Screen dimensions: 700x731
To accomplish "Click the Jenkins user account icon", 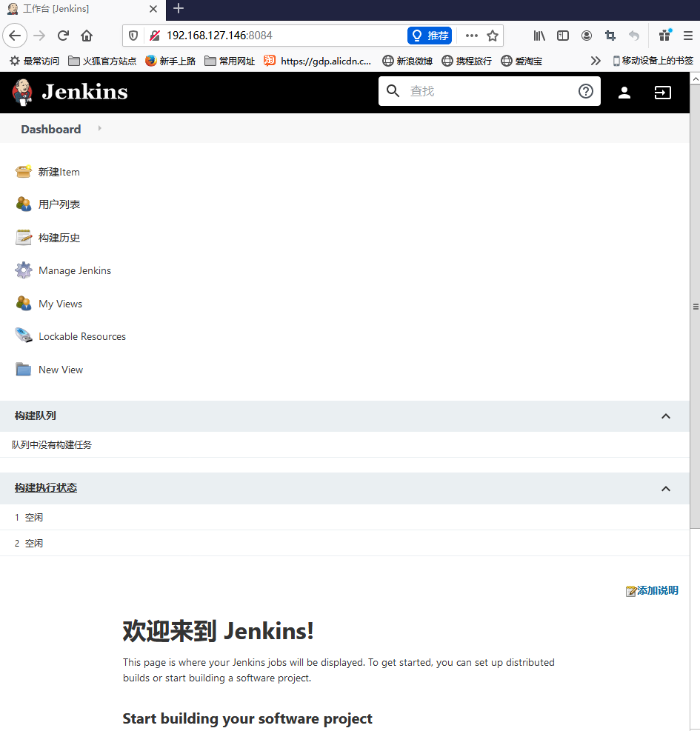I will click(624, 92).
